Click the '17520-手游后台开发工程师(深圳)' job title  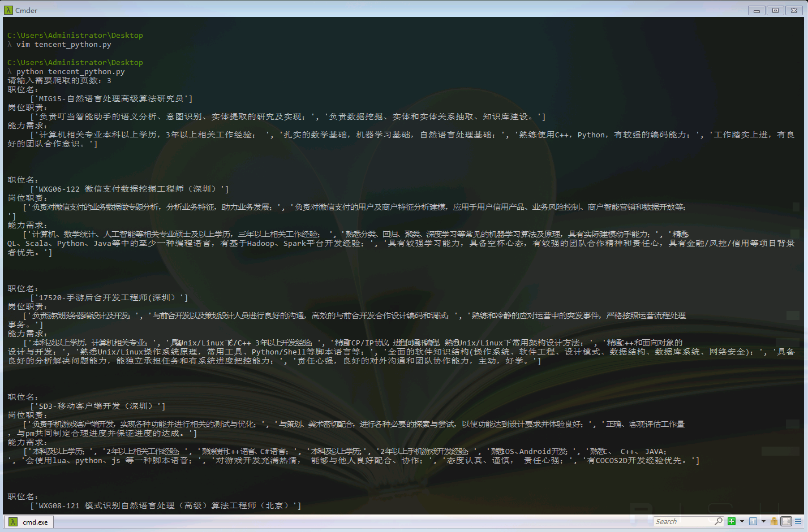point(109,297)
